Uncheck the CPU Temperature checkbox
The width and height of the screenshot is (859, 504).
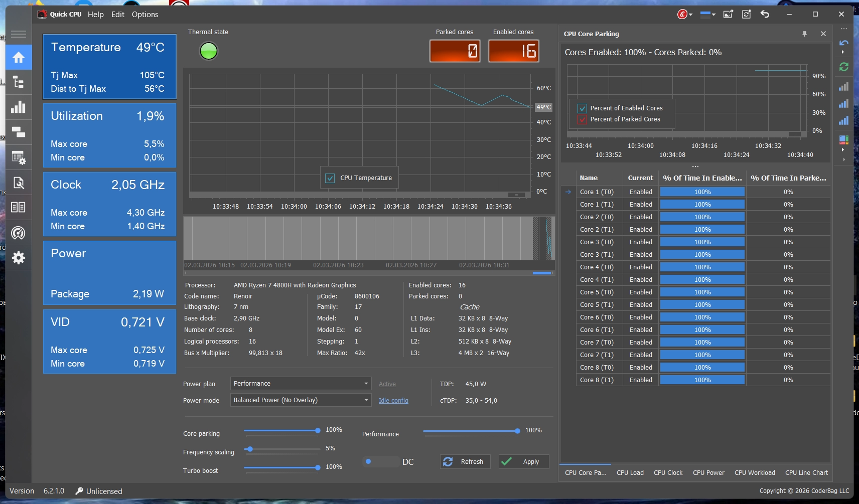[x=330, y=178]
